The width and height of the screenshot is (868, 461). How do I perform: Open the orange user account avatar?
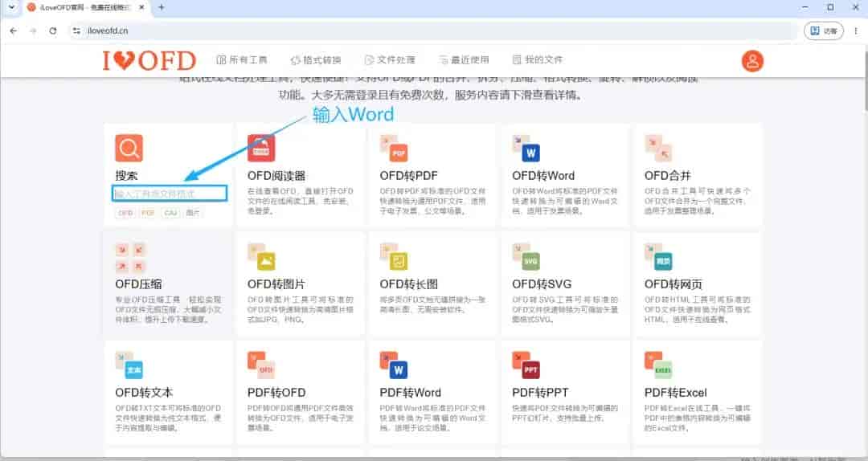(x=752, y=61)
